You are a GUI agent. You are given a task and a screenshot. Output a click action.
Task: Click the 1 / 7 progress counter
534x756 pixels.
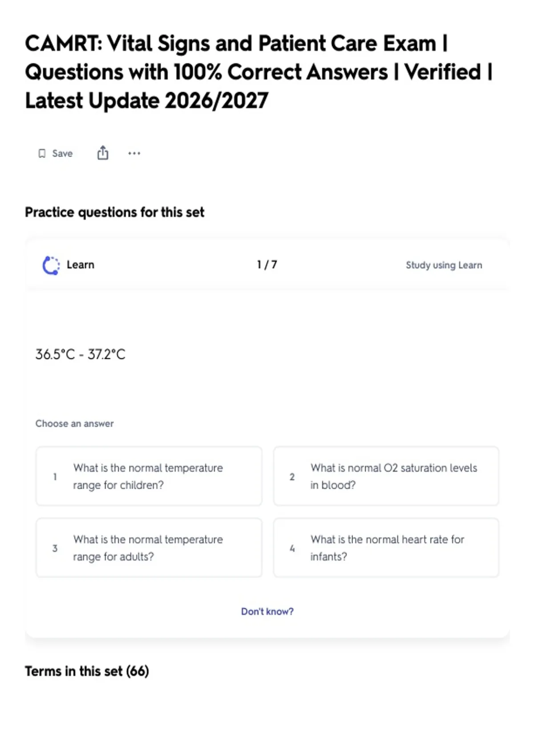(x=267, y=265)
